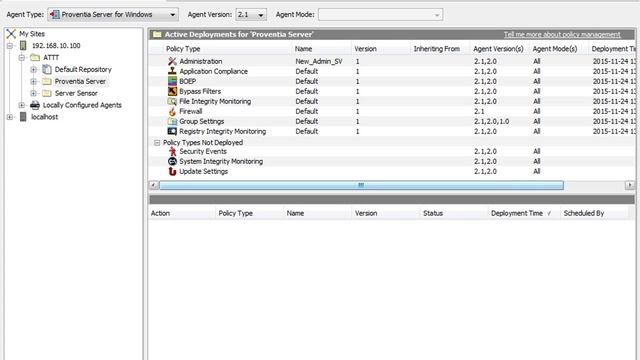Click the Firewall flame icon

[x=172, y=111]
